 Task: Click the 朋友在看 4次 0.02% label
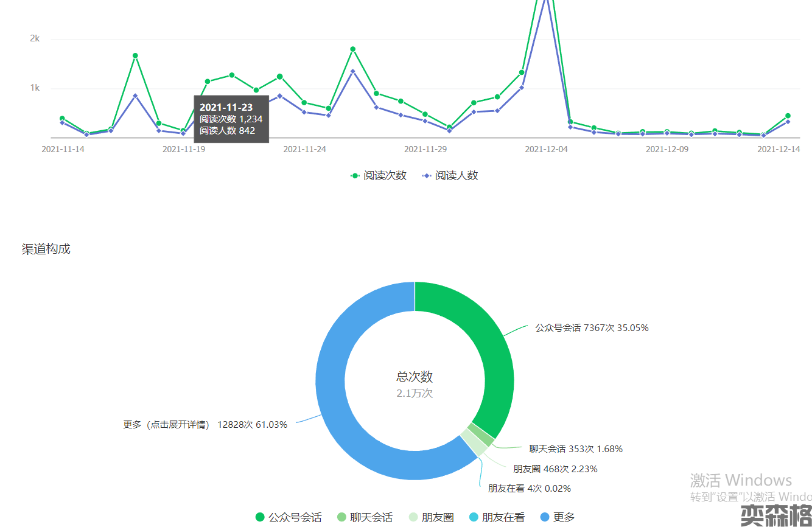530,488
